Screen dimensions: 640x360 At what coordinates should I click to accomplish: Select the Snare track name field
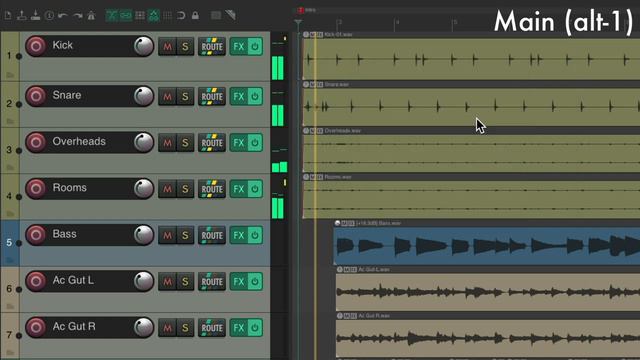(90, 96)
